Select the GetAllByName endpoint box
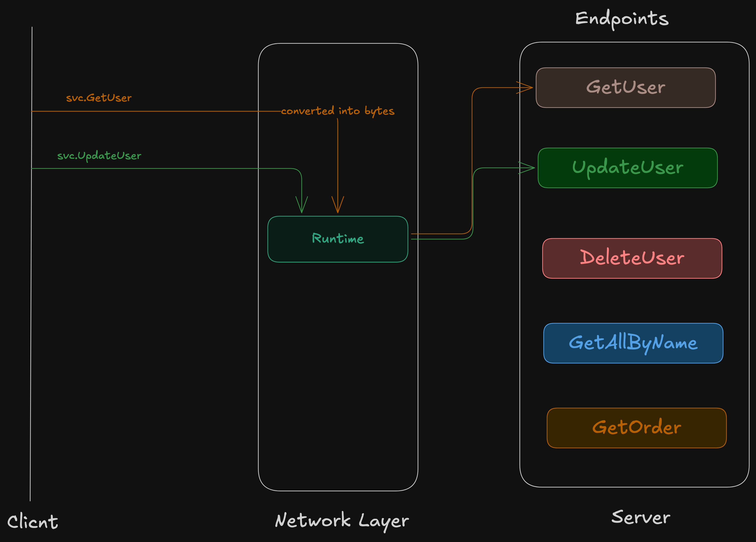 click(x=633, y=343)
